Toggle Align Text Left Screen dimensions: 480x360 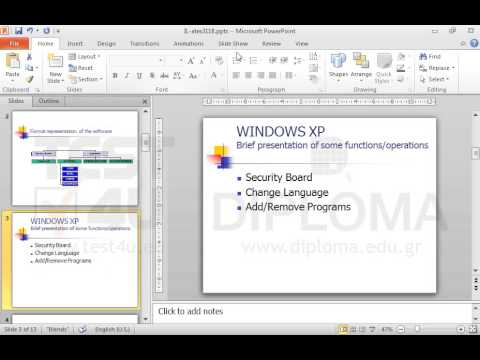pyautogui.click(x=236, y=76)
